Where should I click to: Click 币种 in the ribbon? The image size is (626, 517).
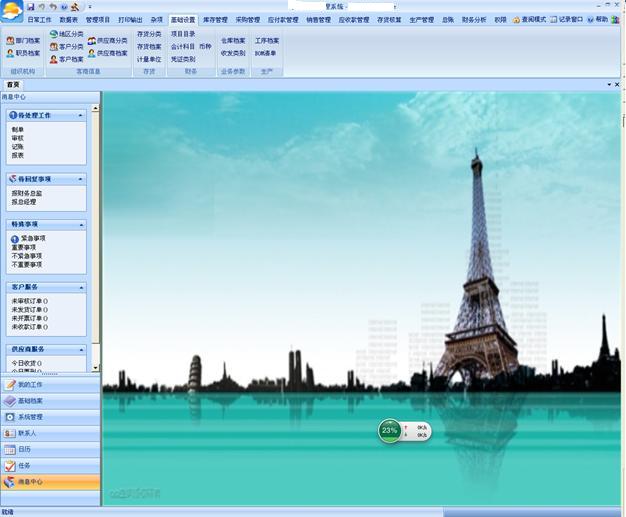pyautogui.click(x=205, y=47)
